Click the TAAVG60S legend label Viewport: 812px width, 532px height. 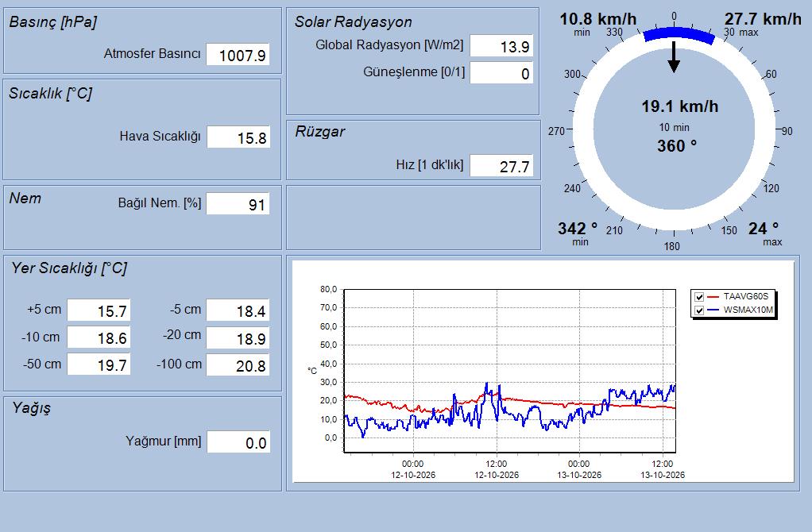[x=746, y=296]
